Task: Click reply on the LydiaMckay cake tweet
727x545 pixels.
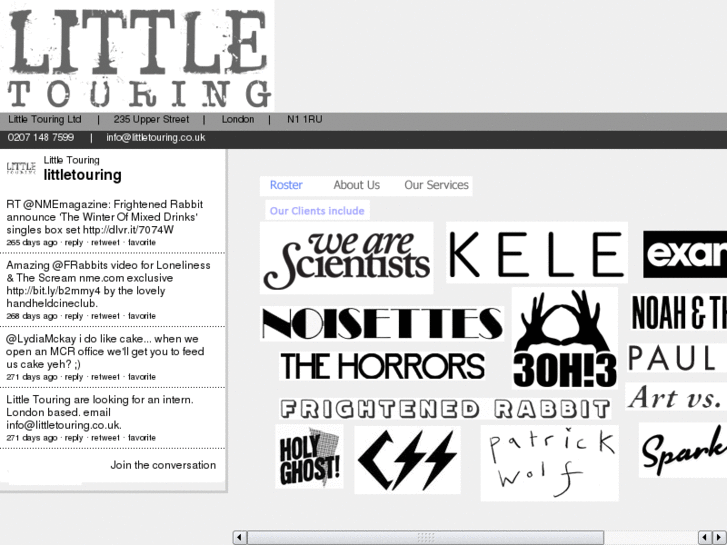Action: tap(74, 377)
